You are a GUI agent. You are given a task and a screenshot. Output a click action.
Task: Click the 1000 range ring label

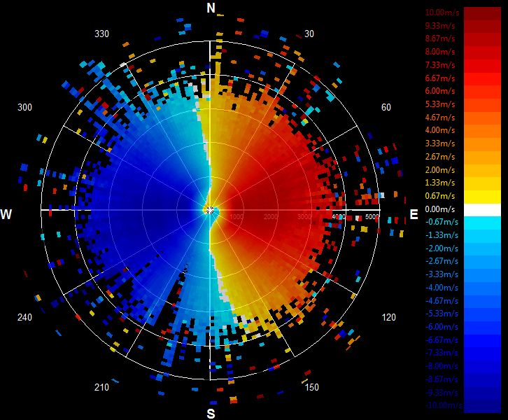point(237,217)
